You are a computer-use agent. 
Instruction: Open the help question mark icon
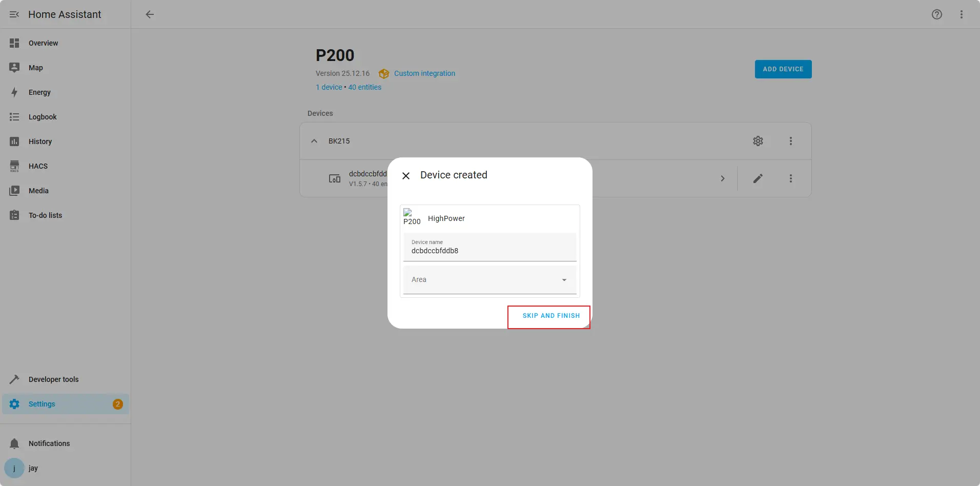tap(936, 14)
